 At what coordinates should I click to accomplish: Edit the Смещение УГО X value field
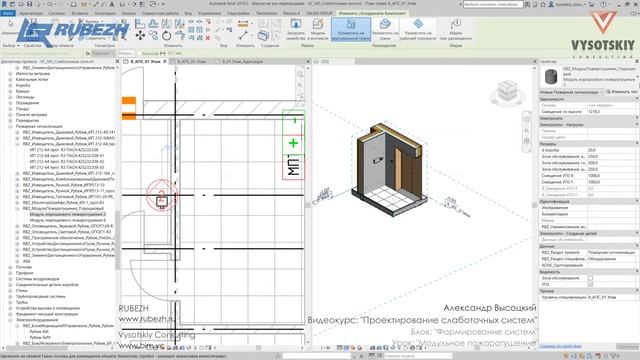[611, 176]
